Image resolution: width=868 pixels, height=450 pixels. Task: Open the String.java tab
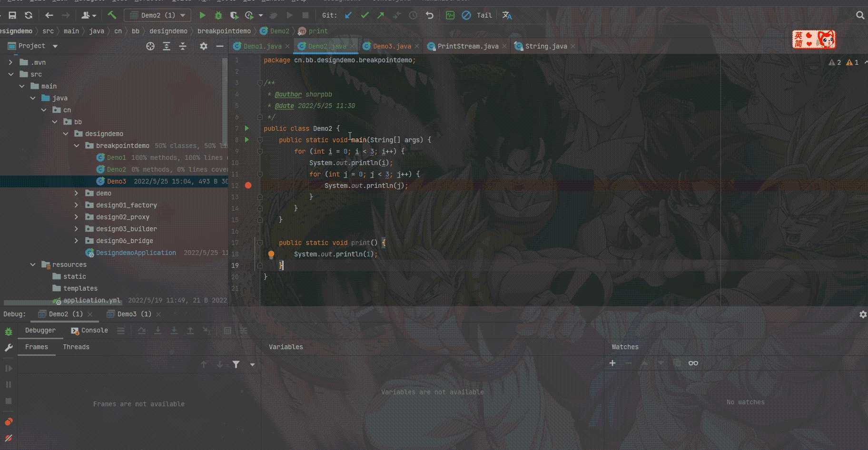pyautogui.click(x=546, y=46)
